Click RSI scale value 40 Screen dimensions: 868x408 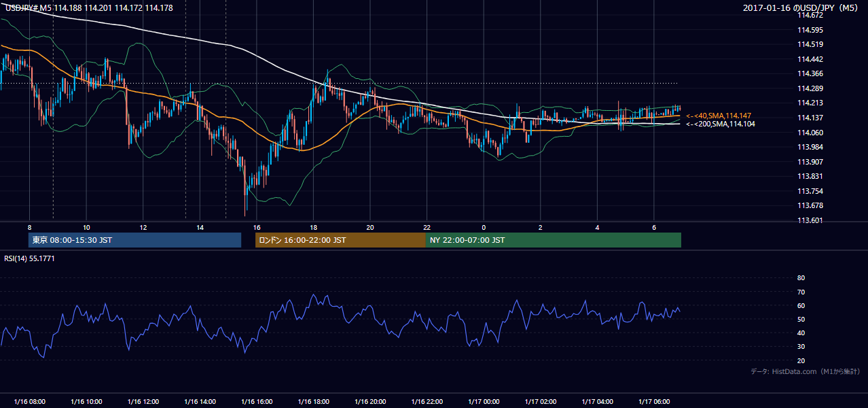pyautogui.click(x=801, y=333)
